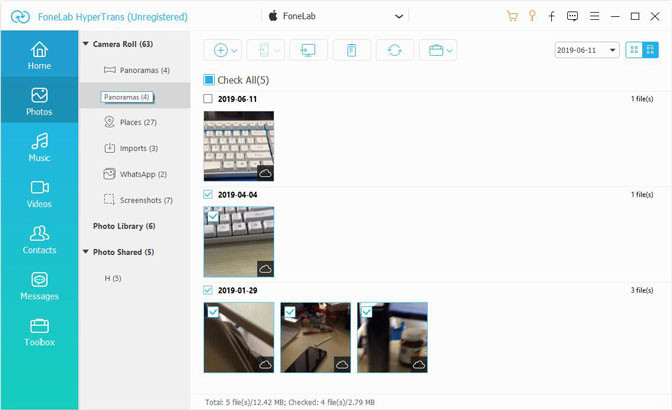Select the H (5) shared album
672x410 pixels.
pos(113,278)
